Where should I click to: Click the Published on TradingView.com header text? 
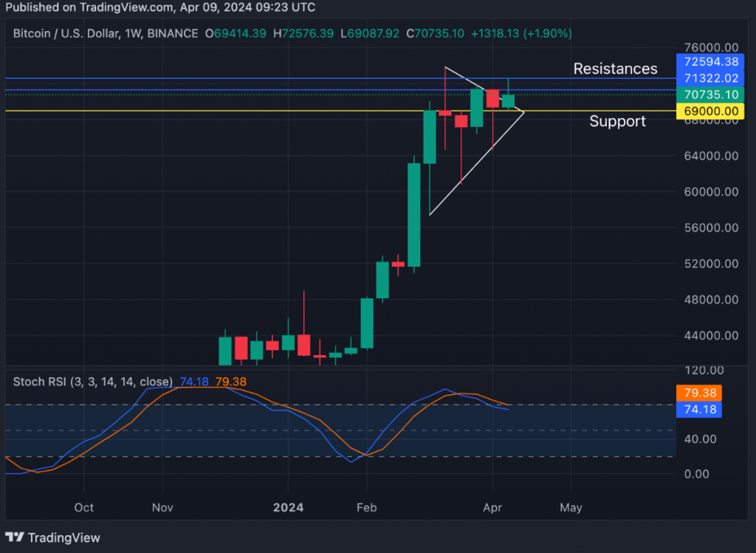tap(159, 7)
